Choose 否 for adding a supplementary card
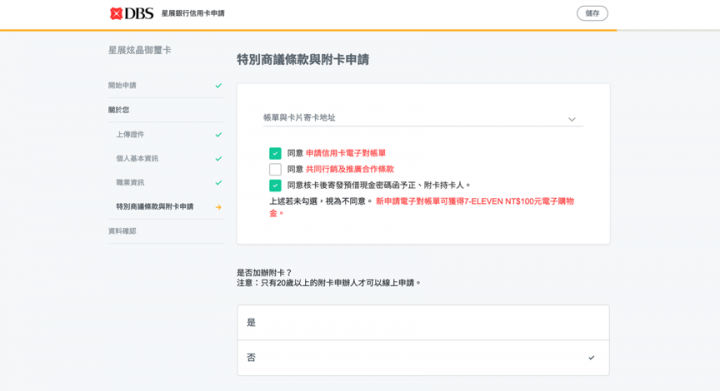The image size is (720, 391). [x=423, y=357]
